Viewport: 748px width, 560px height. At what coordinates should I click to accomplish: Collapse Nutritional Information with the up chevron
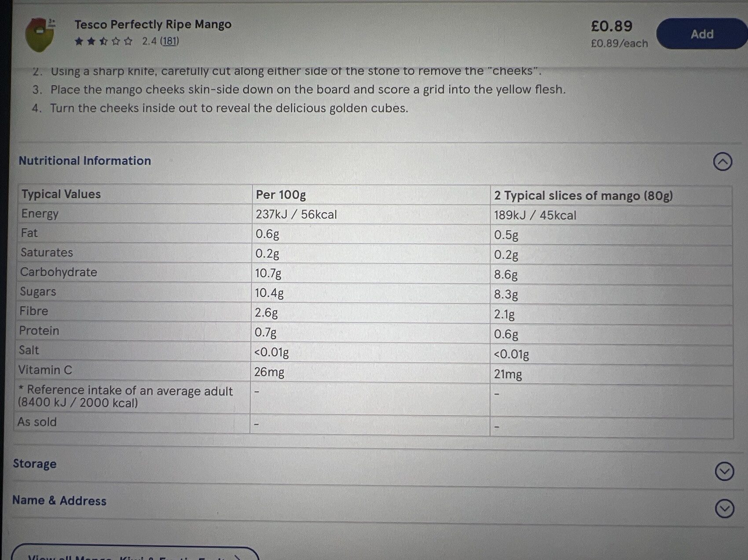tap(722, 161)
